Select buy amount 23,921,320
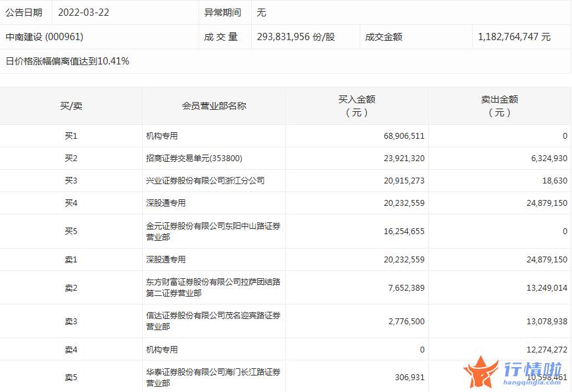This screenshot has height=392, width=572. pos(404,159)
